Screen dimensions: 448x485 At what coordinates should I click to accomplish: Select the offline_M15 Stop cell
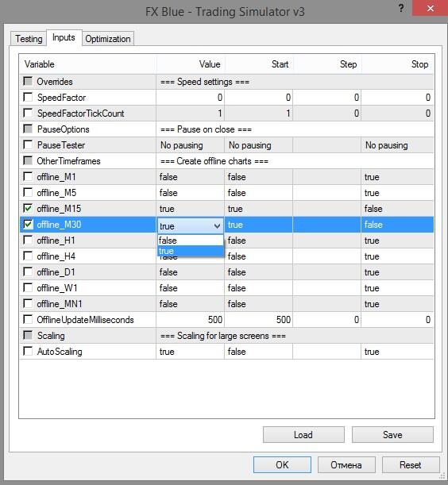point(397,209)
